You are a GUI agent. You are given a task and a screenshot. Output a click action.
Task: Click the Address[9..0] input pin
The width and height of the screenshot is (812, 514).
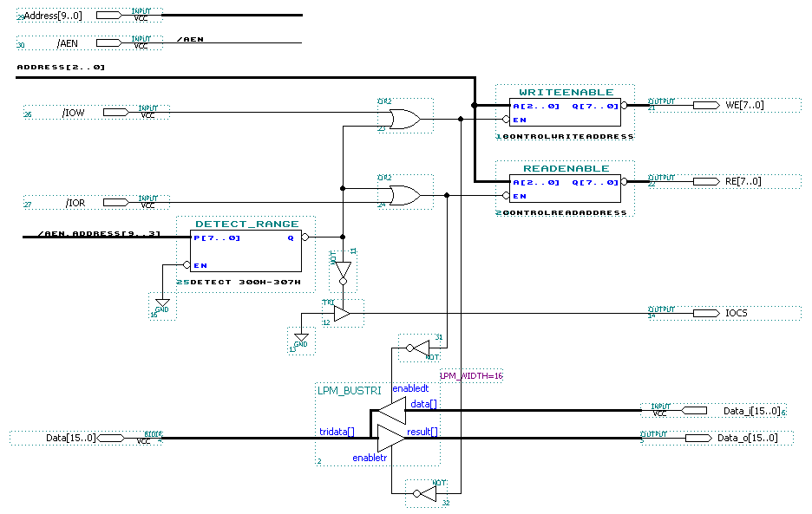click(108, 16)
